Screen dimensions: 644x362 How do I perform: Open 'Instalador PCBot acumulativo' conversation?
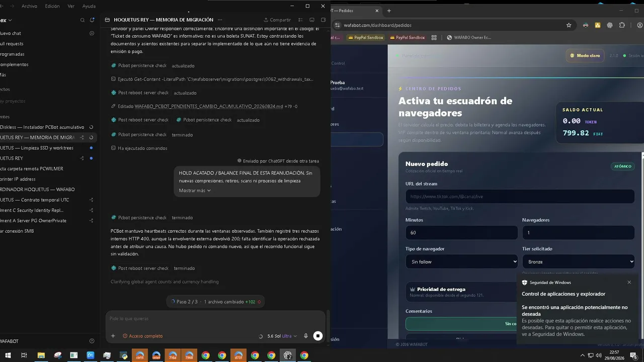42,127
